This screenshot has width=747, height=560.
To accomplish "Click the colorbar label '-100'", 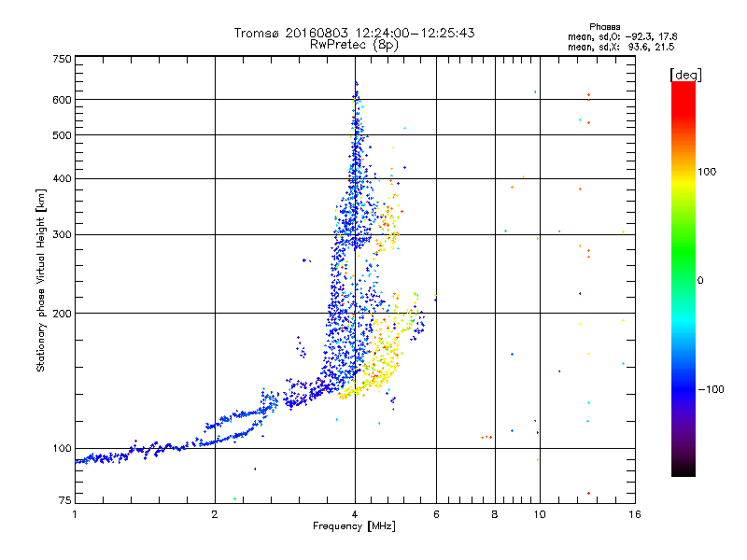I will pos(712,389).
